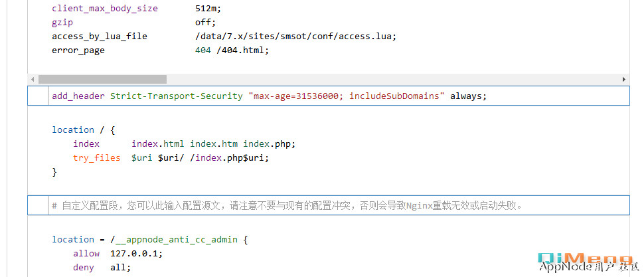Click the 512m value

click(208, 9)
